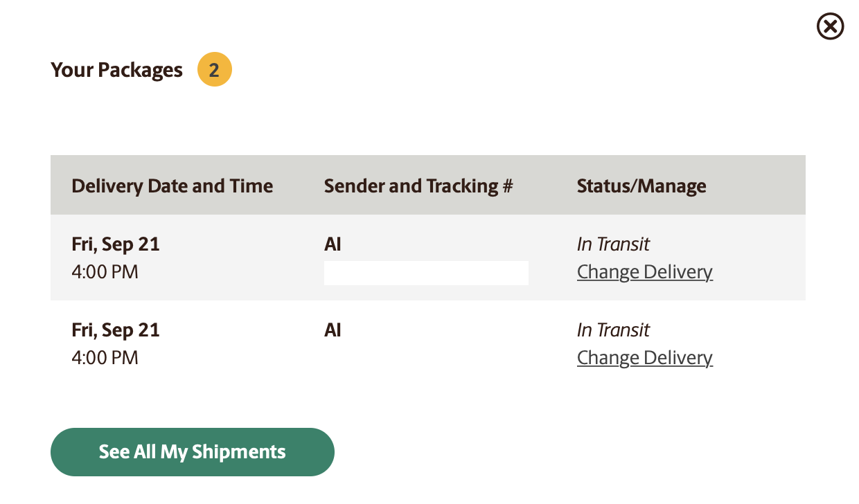This screenshot has width=859, height=504.
Task: Close the Your Packages popup
Action: [x=831, y=27]
